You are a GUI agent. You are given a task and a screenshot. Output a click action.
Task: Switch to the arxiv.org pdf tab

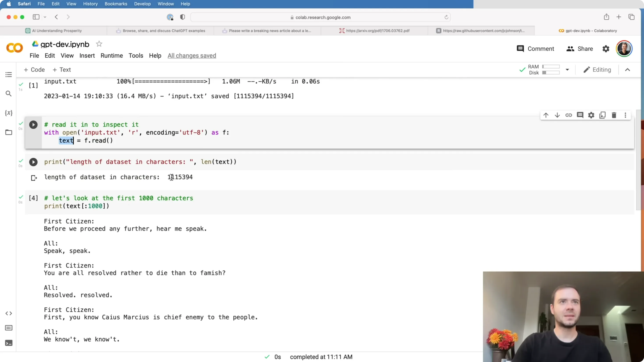(374, 31)
